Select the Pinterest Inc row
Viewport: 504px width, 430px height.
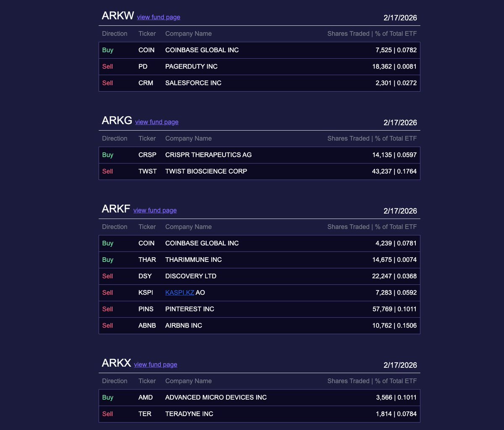259,309
